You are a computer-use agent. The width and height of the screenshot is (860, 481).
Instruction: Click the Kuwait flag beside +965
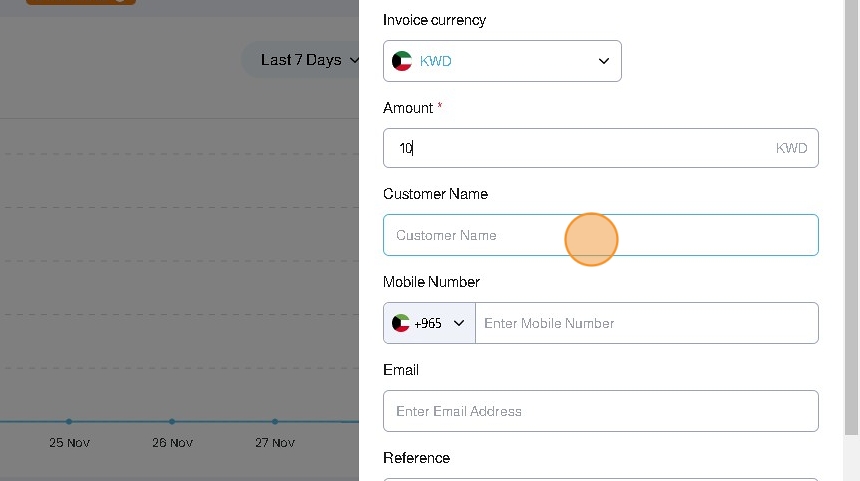(x=401, y=323)
